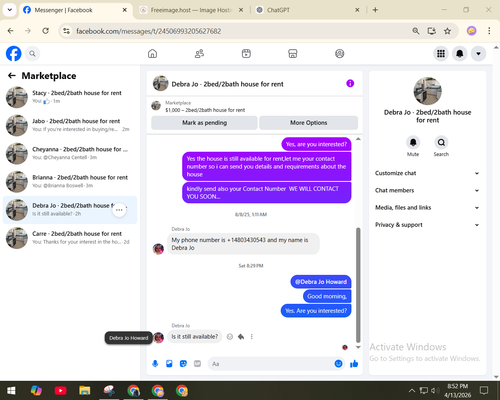Open more options for last message
Image resolution: width=500 pixels, height=400 pixels.
pyautogui.click(x=252, y=337)
